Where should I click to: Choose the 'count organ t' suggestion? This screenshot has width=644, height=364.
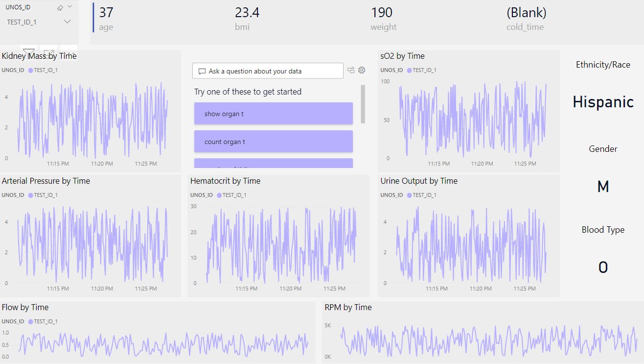point(274,142)
